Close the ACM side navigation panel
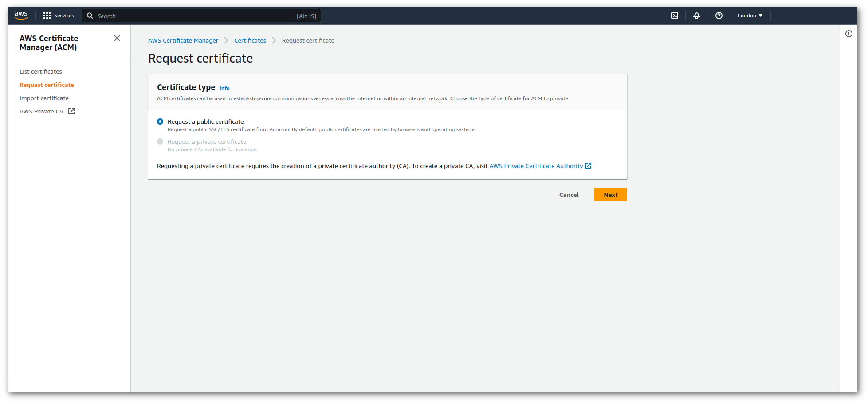Screen dimensions: 868x403 click(117, 38)
